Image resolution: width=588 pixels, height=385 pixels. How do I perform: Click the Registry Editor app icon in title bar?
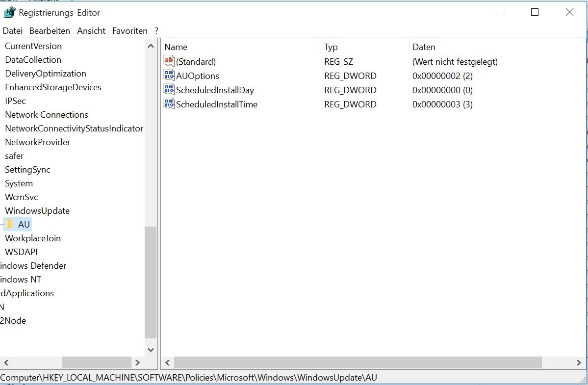pyautogui.click(x=10, y=12)
